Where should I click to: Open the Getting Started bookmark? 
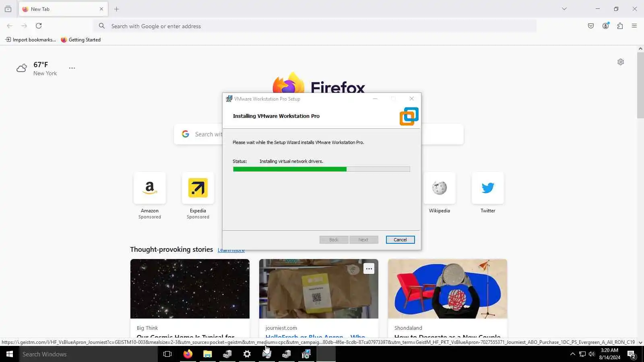81,40
